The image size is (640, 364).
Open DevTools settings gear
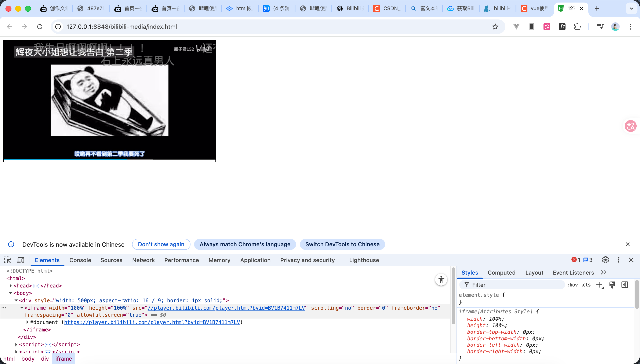(x=605, y=260)
